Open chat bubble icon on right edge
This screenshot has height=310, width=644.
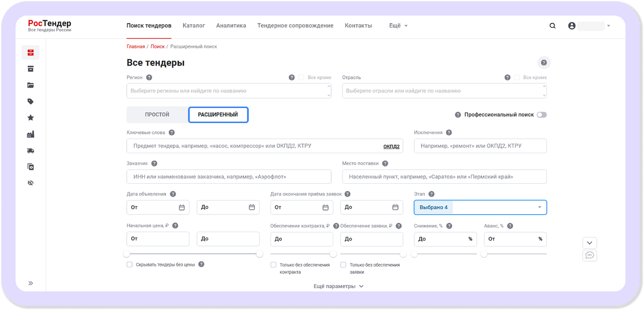[x=589, y=255]
